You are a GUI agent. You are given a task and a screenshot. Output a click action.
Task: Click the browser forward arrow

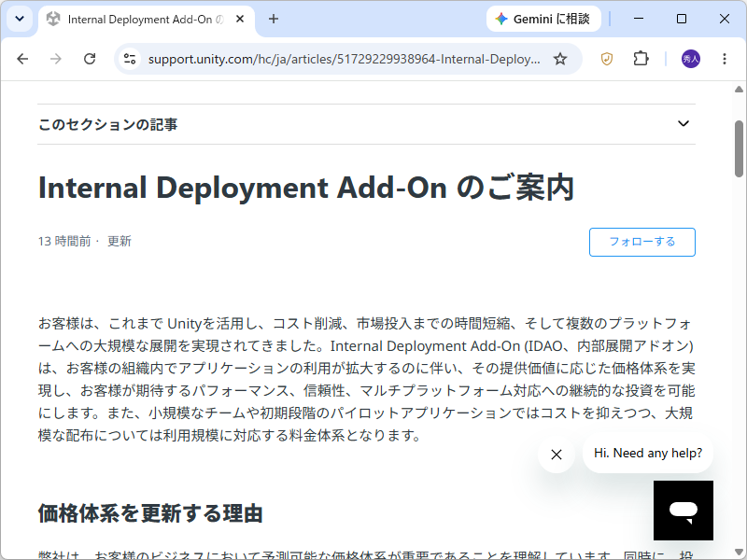click(56, 59)
